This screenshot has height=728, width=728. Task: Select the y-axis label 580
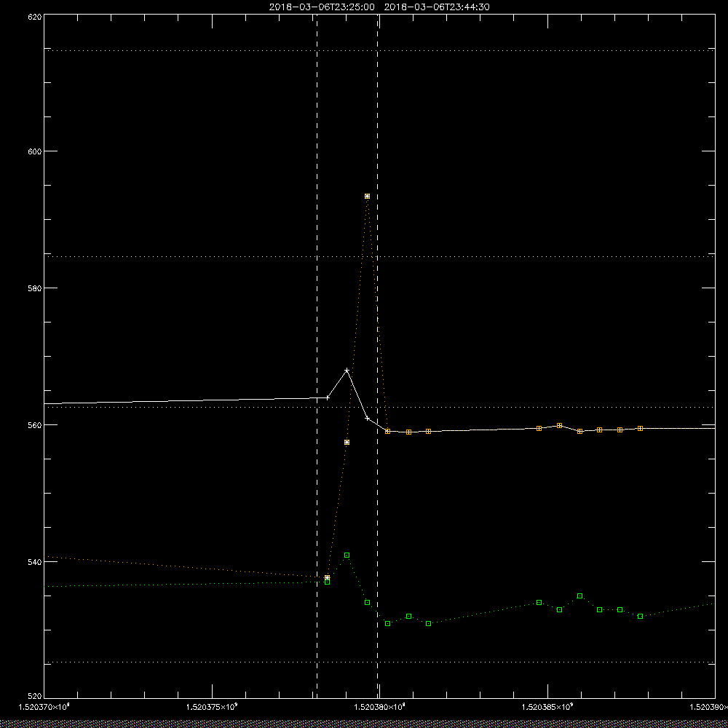[x=35, y=288]
